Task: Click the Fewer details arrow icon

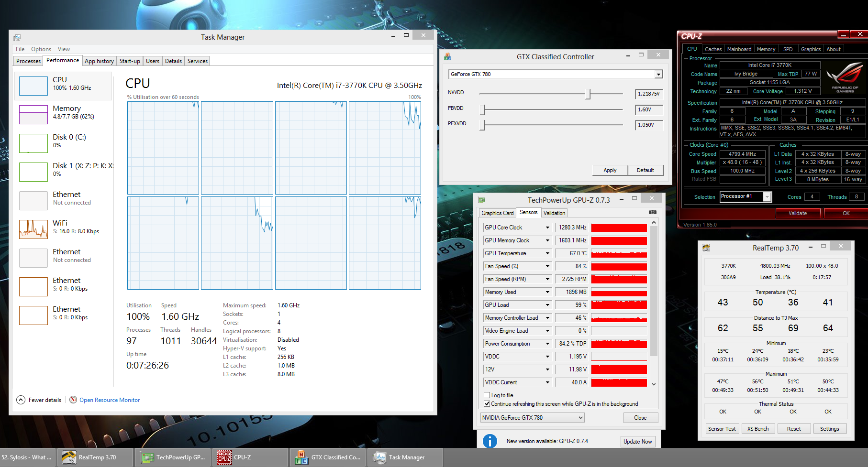Action: [21, 400]
